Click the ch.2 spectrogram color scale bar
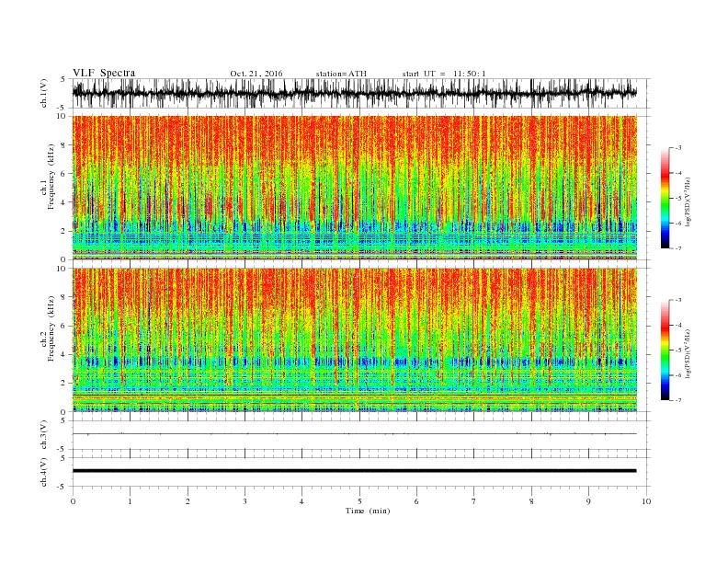The image size is (728, 563). click(665, 350)
